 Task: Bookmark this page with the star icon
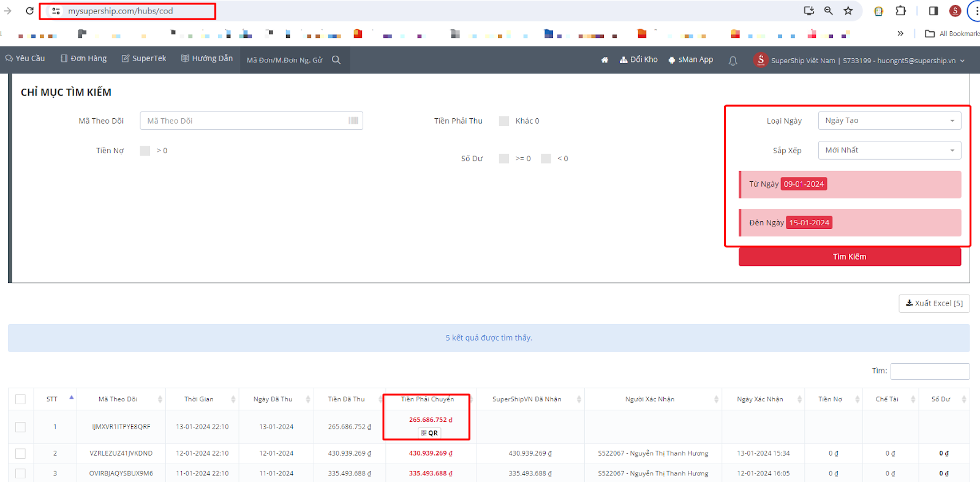(848, 10)
